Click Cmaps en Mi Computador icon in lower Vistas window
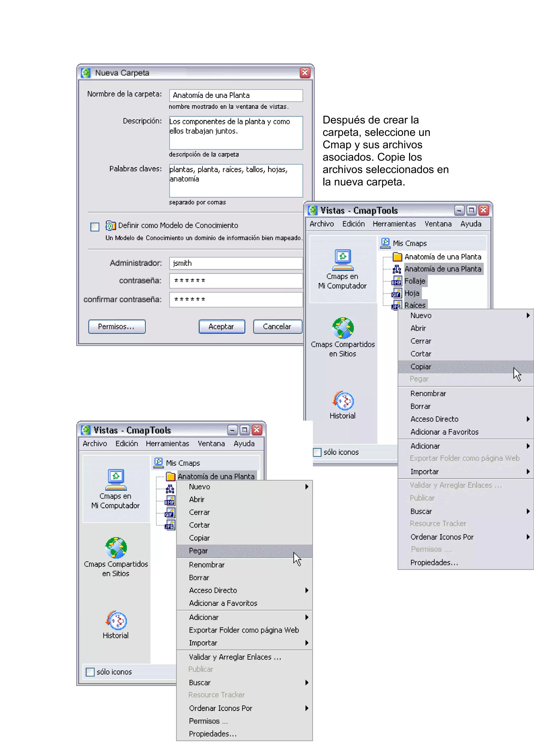The image size is (534, 756). pos(116,479)
